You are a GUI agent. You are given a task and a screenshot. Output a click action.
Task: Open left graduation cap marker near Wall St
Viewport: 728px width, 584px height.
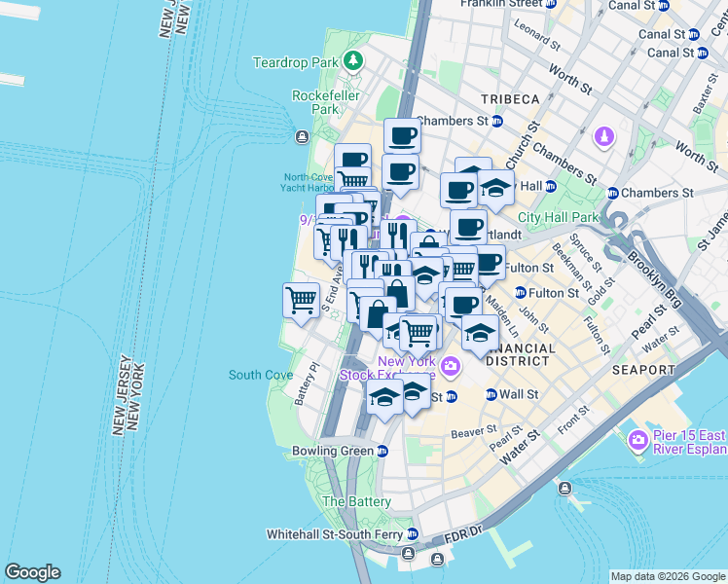click(x=384, y=397)
